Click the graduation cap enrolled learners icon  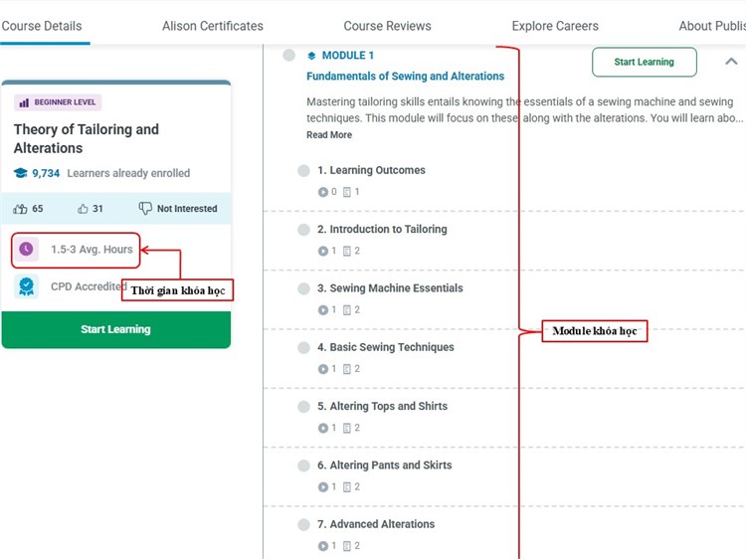tap(21, 173)
